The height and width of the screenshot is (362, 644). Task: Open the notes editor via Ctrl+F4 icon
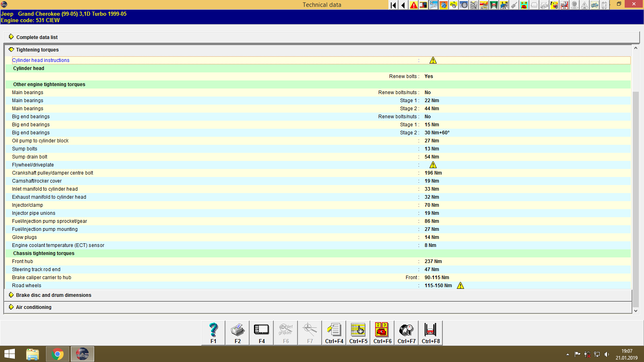tap(334, 333)
